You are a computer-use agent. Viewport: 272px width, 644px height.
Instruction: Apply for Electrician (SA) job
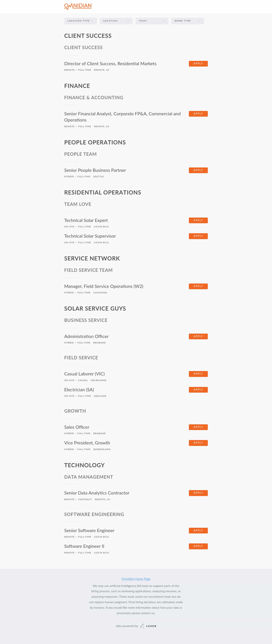click(x=198, y=390)
